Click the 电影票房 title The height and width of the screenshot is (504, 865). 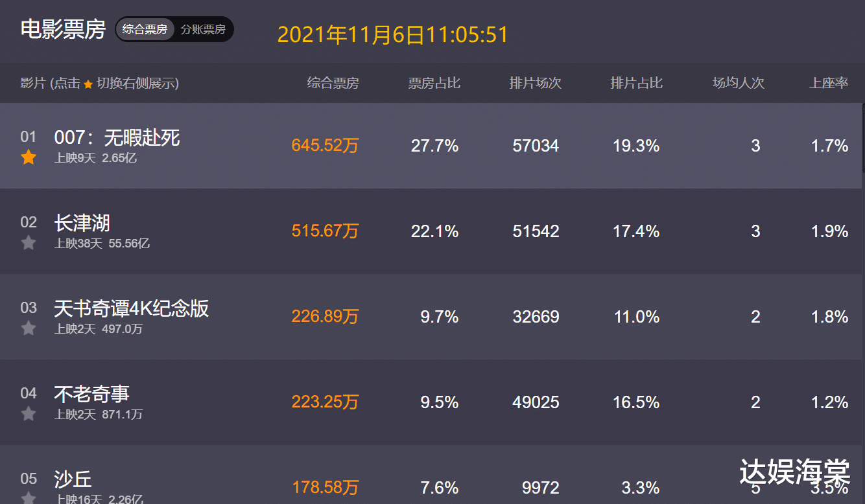[x=63, y=29]
